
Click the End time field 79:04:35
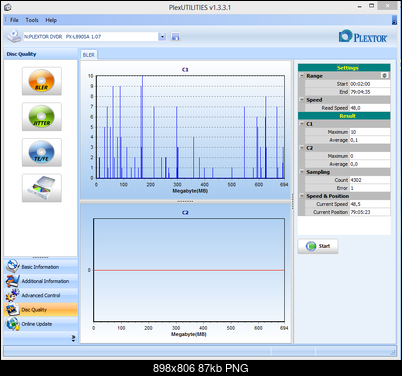click(370, 92)
